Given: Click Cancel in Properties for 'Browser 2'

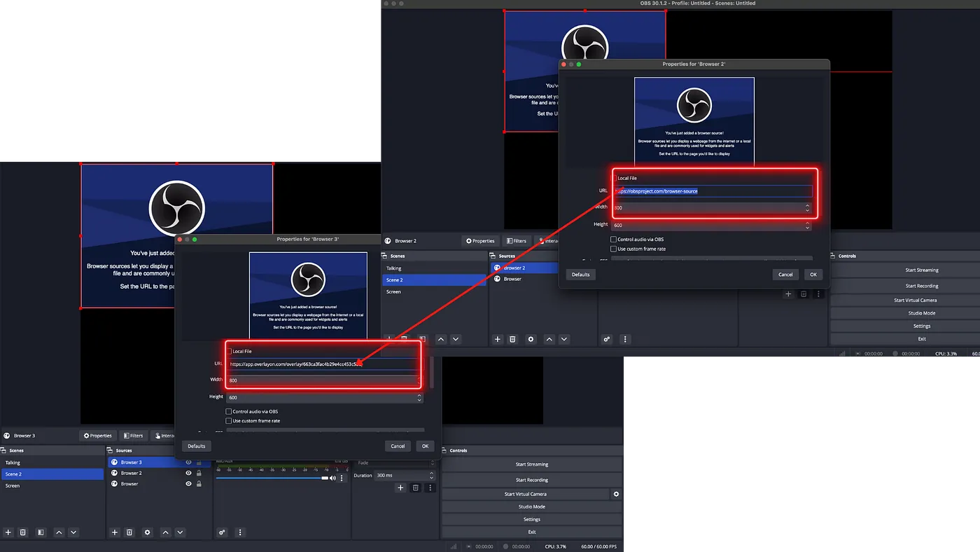Looking at the screenshot, I should tap(785, 275).
